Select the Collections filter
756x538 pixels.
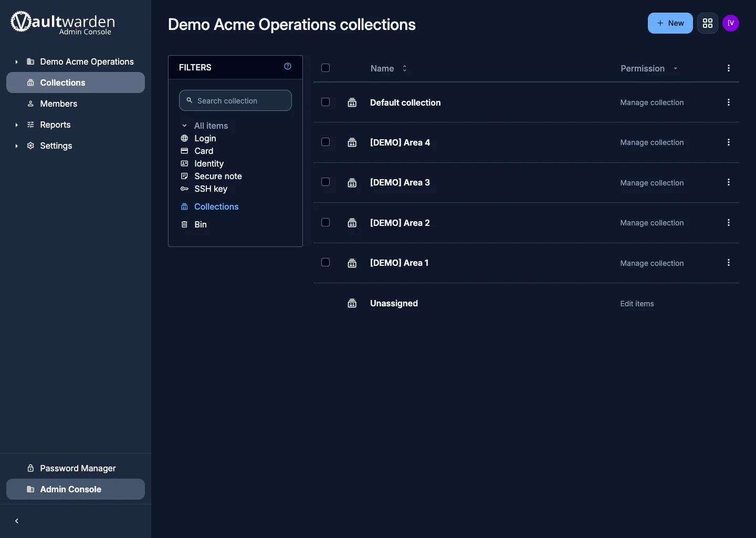(216, 206)
